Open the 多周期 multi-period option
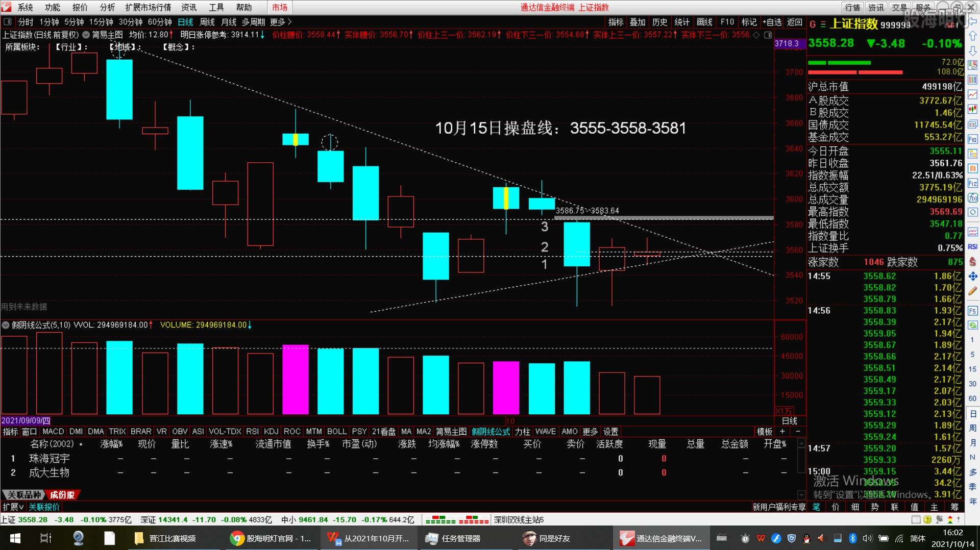Screen dimensions: 980x550 (253, 22)
